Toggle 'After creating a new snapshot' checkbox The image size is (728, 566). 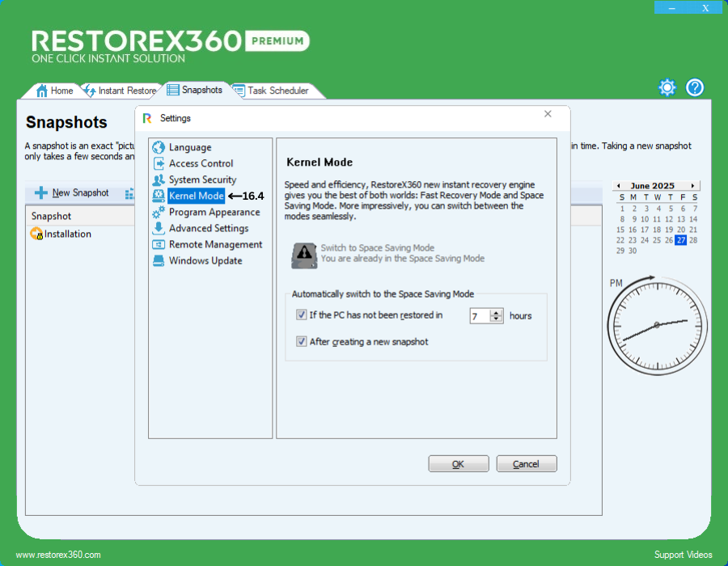coord(302,342)
